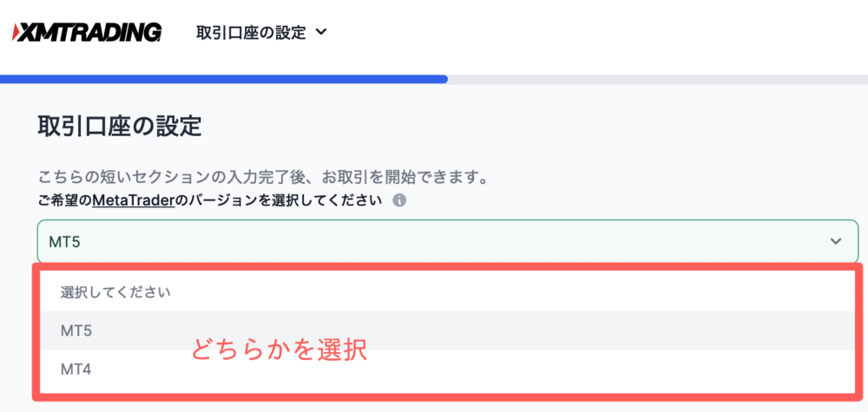
Task: Click the XMTrading logo
Action: (86, 32)
